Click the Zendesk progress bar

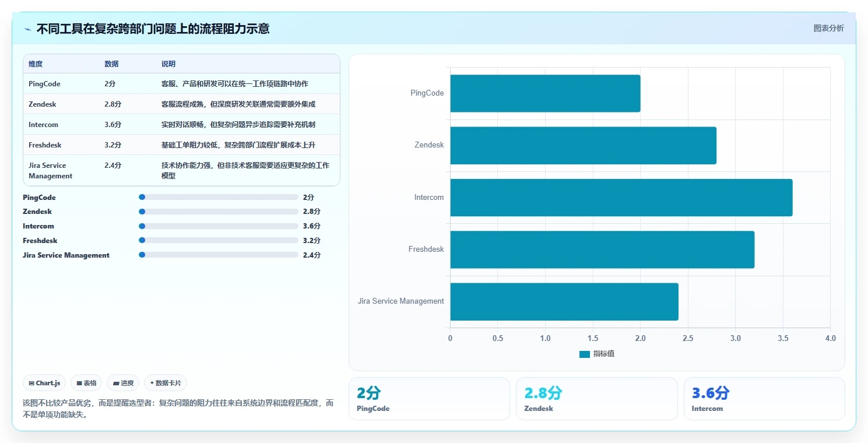click(x=219, y=212)
